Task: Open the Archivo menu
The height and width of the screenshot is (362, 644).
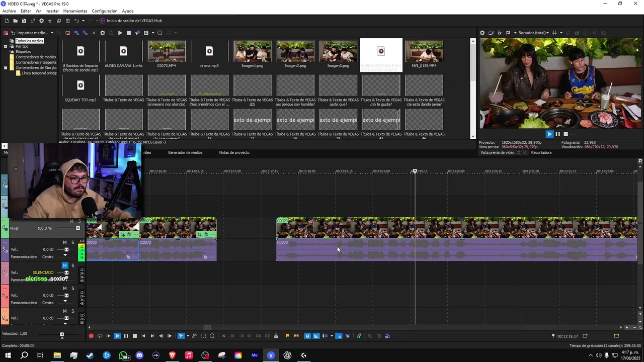Action: [x=9, y=11]
